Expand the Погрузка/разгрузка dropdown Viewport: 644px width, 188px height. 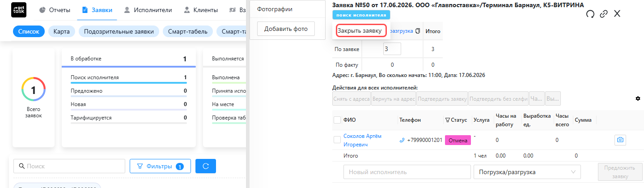coord(527,172)
